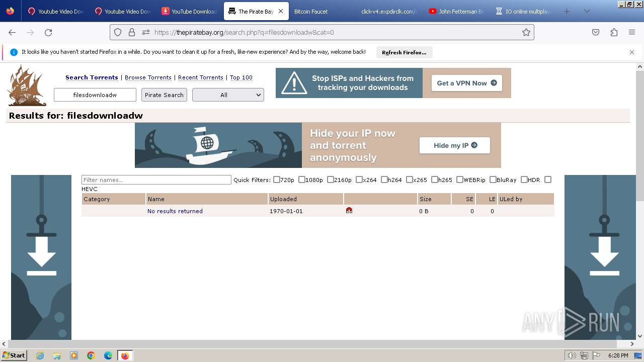Switch to the click-v4.expdirclk.com tab
The image size is (644, 362).
389,11
